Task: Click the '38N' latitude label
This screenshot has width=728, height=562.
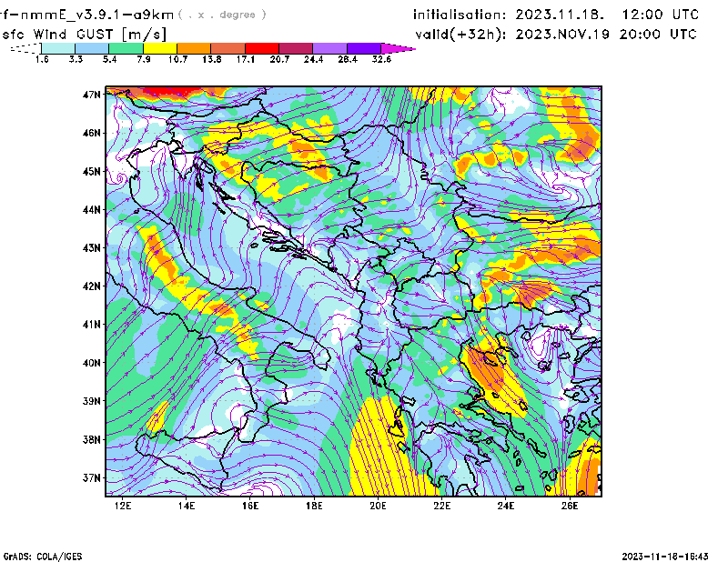Action: pos(92,439)
